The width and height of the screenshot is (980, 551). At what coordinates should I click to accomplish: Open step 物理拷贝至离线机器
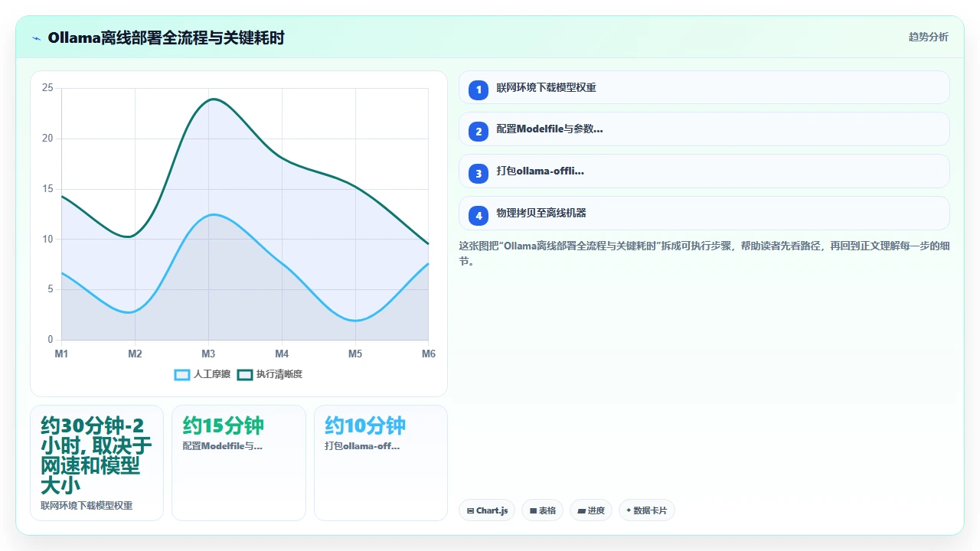click(704, 214)
